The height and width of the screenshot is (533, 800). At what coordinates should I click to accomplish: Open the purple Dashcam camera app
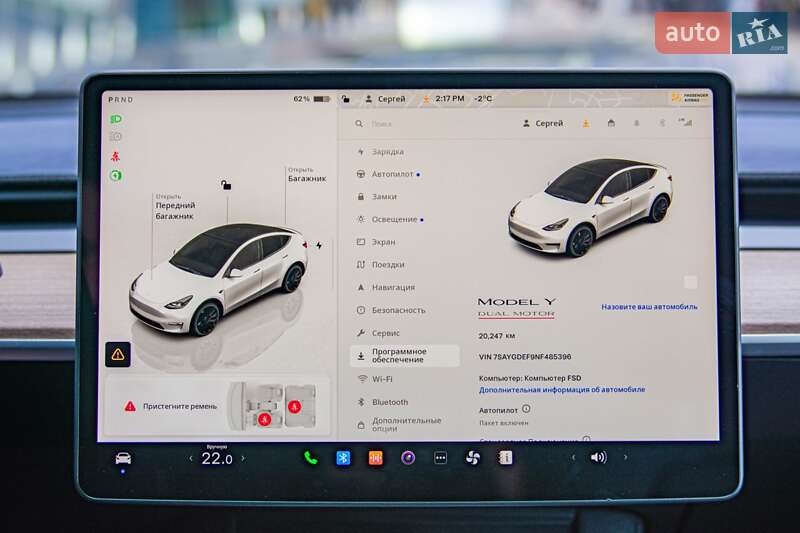pyautogui.click(x=408, y=458)
